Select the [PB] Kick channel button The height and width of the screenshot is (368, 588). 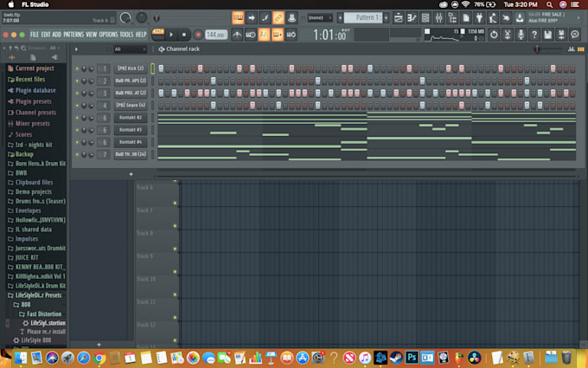tap(130, 68)
